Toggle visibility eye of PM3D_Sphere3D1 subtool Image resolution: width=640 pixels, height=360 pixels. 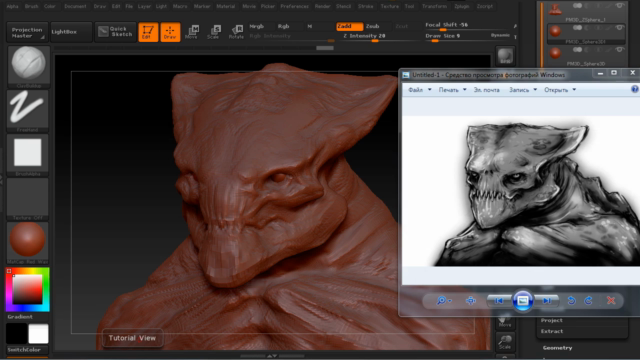click(x=620, y=28)
